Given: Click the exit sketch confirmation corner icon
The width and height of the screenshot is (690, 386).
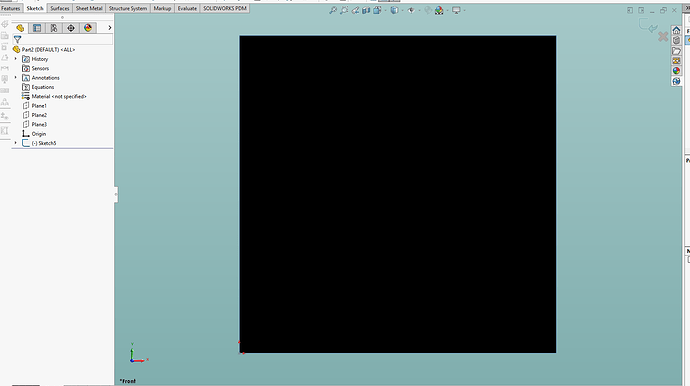Looking at the screenshot, I should point(648,26).
